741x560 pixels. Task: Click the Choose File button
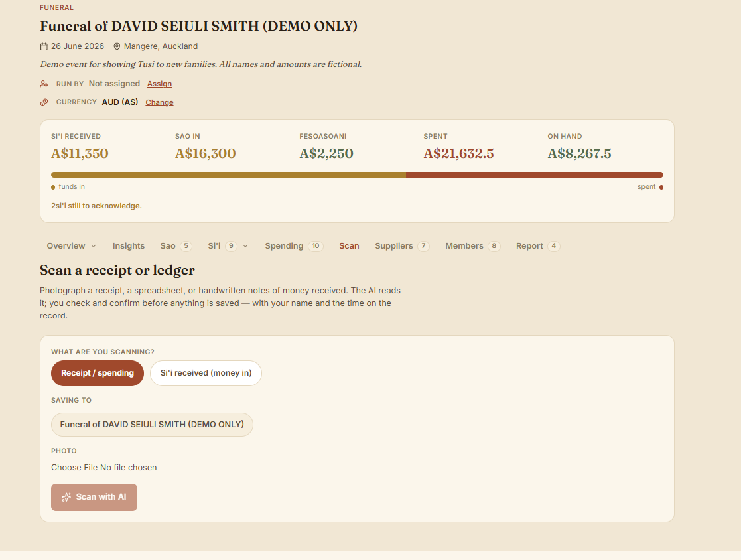pos(74,467)
